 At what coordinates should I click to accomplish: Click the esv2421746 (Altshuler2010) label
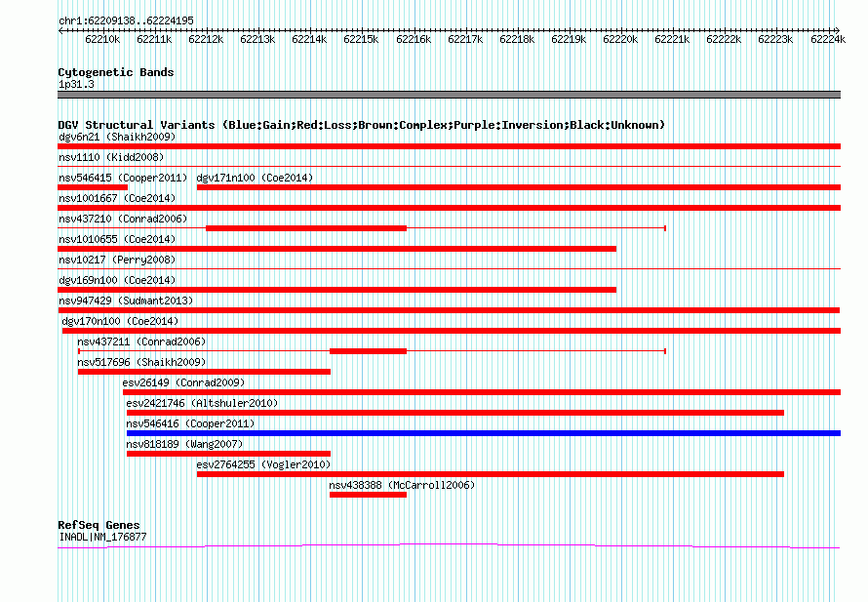202,403
